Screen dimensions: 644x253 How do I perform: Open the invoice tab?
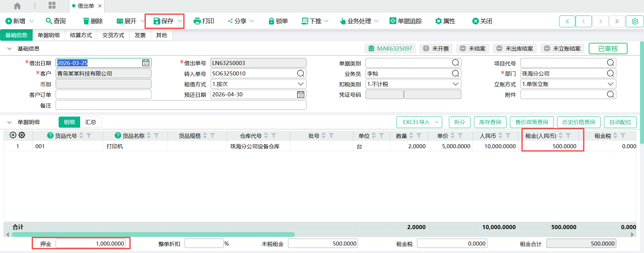(x=140, y=35)
